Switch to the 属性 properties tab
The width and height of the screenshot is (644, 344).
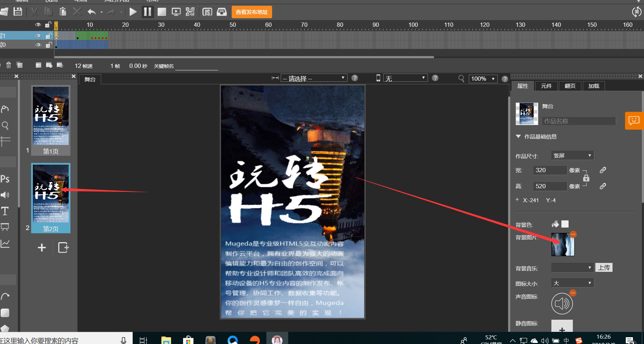(x=522, y=86)
